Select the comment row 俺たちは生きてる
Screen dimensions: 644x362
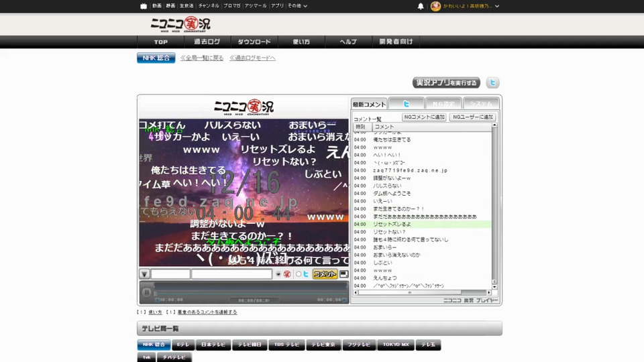[x=422, y=140]
